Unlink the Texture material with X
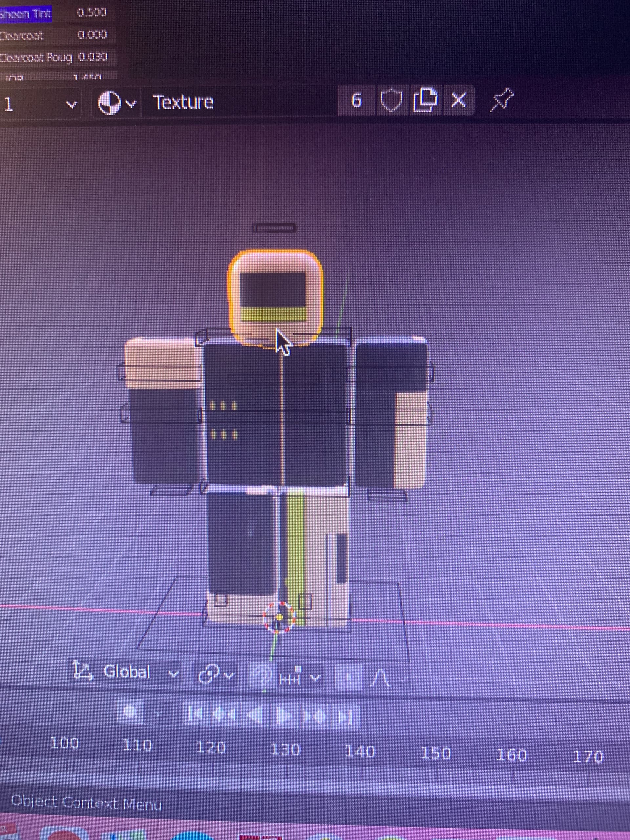630x840 pixels. click(x=459, y=100)
